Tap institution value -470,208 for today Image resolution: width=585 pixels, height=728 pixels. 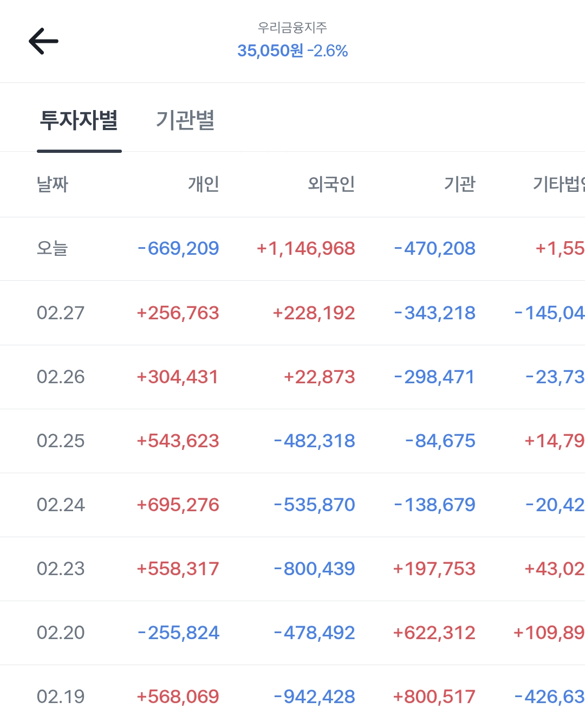[434, 248]
